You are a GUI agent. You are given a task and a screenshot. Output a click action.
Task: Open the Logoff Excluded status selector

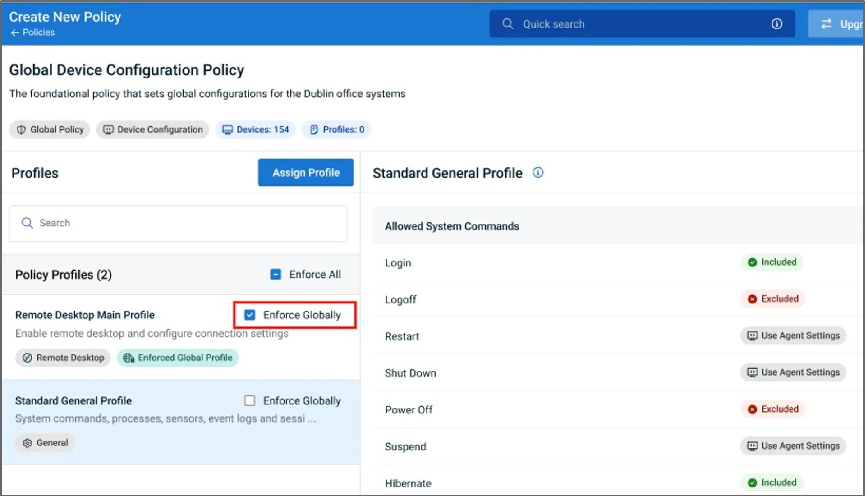(773, 299)
